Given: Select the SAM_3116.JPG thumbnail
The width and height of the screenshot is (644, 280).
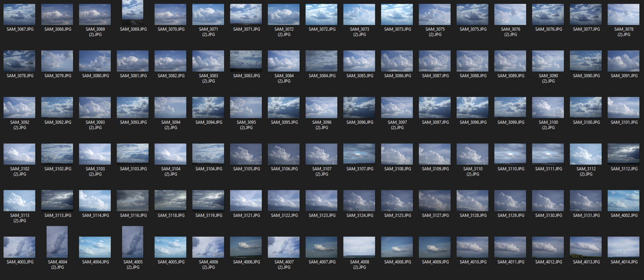Looking at the screenshot, I should pos(133,201).
